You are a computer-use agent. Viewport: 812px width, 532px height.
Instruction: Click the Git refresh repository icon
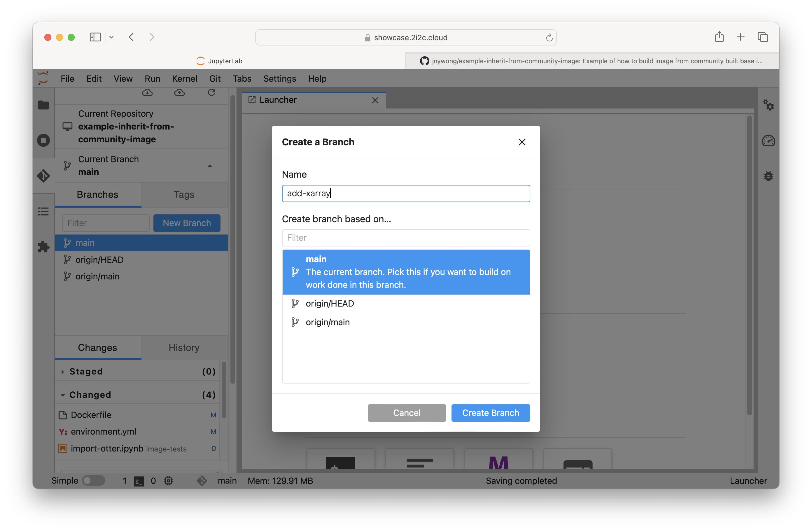pos(211,92)
